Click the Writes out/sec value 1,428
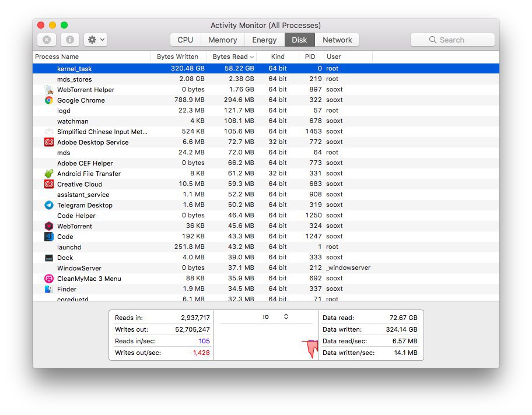Image resolution: width=532 pixels, height=415 pixels. pyautogui.click(x=201, y=353)
